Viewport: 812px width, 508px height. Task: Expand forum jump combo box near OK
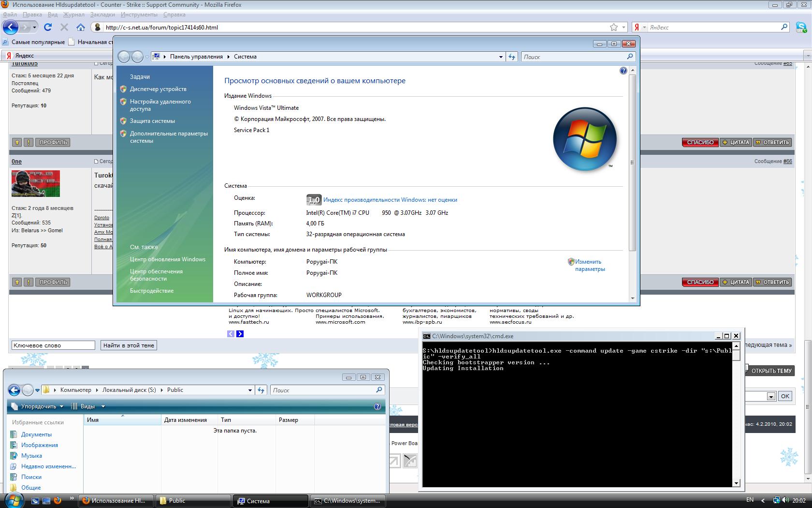click(771, 396)
